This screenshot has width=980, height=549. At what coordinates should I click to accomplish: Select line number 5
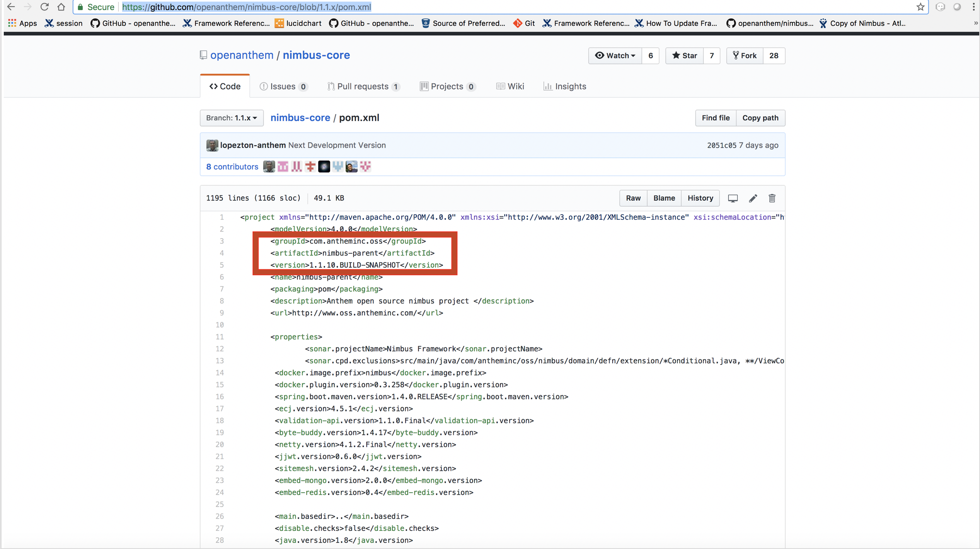click(x=222, y=265)
